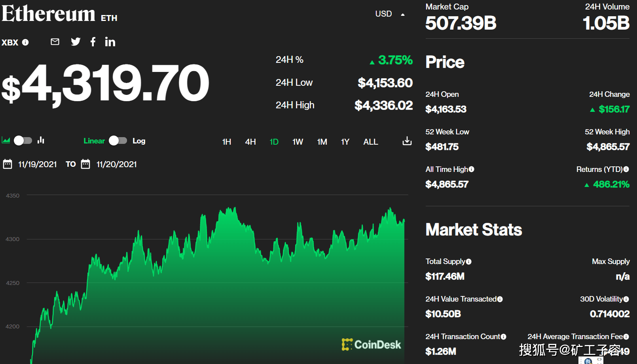The height and width of the screenshot is (364, 637).
Task: Toggle chart type between area and bar
Action: click(x=23, y=141)
